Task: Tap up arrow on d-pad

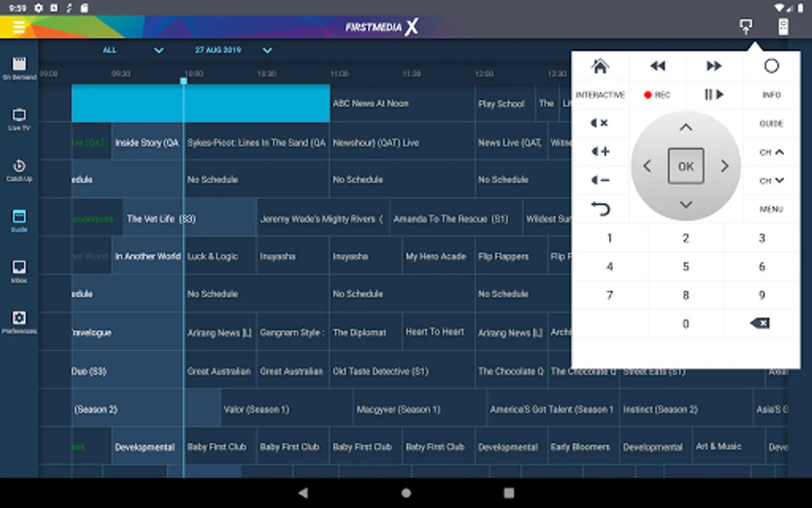Action: (686, 128)
